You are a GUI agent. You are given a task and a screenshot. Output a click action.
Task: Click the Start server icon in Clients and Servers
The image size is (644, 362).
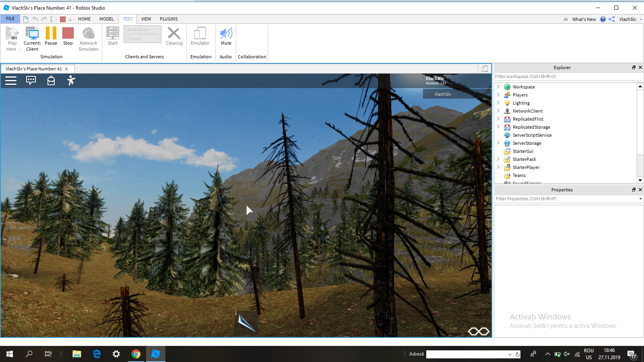[113, 36]
